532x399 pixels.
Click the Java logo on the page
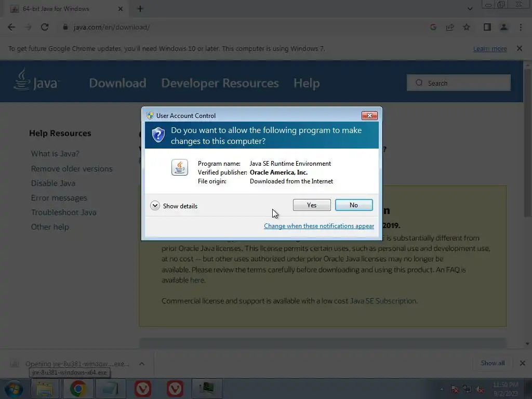(36, 80)
